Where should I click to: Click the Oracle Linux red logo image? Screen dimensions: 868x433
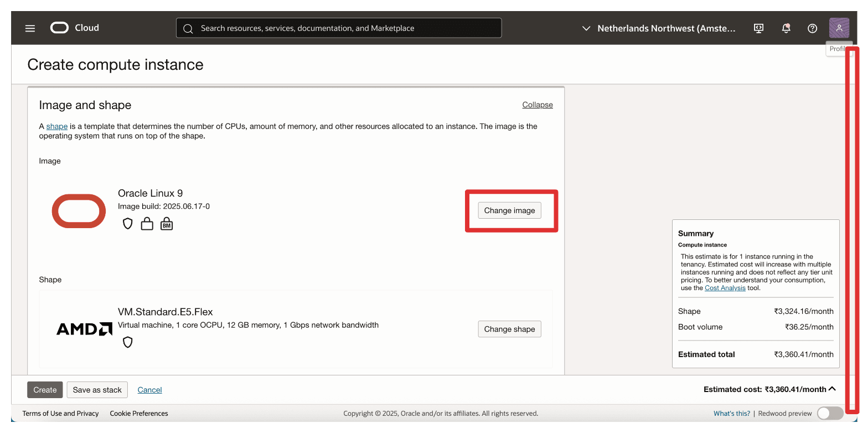tap(79, 211)
